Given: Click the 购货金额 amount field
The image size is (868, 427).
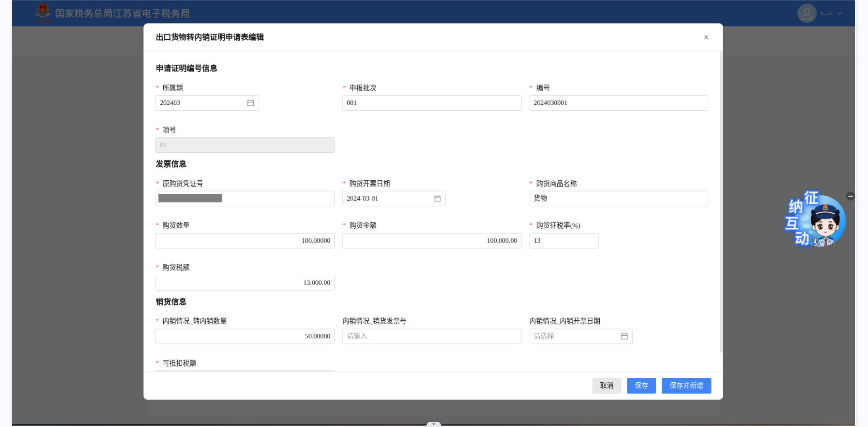Looking at the screenshot, I should (x=431, y=241).
